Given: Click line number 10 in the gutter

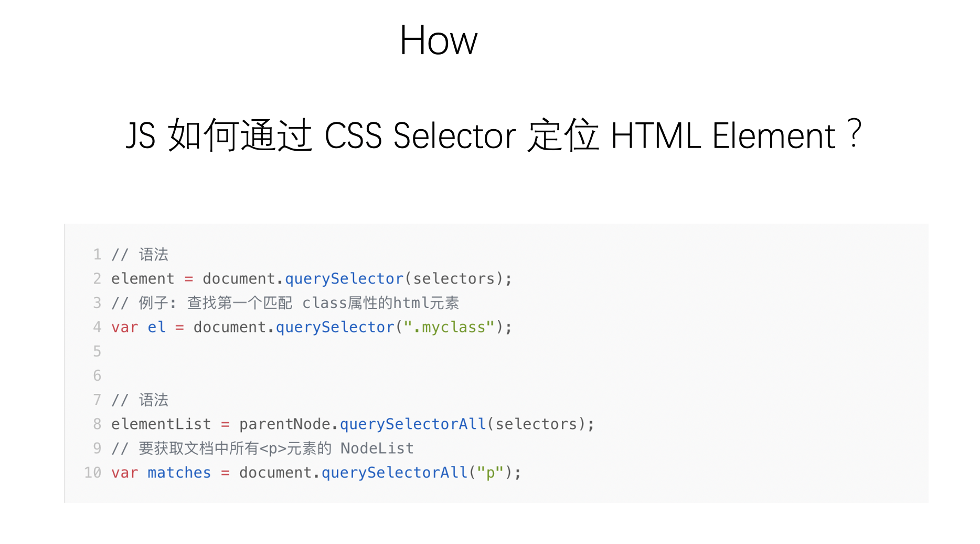Looking at the screenshot, I should [93, 473].
